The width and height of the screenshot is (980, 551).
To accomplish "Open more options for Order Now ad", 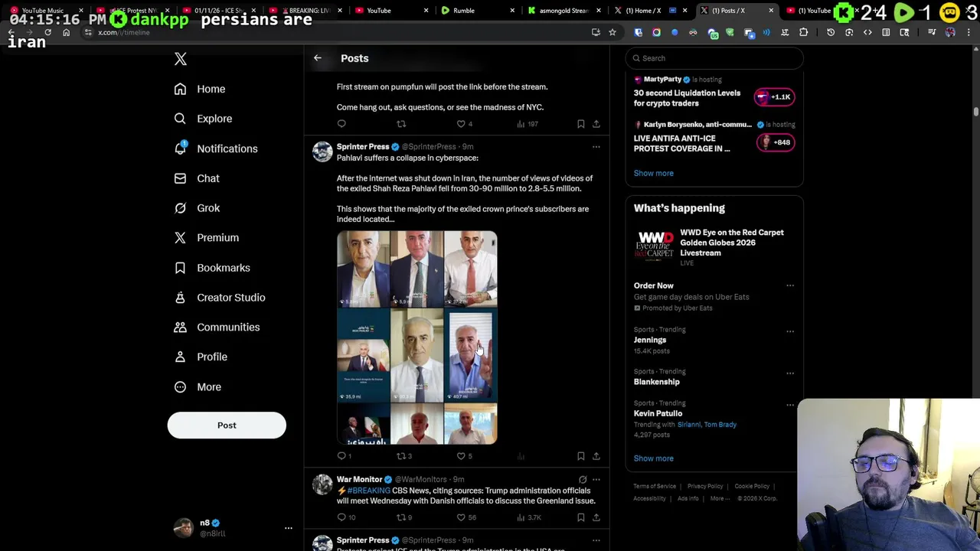I will click(790, 286).
